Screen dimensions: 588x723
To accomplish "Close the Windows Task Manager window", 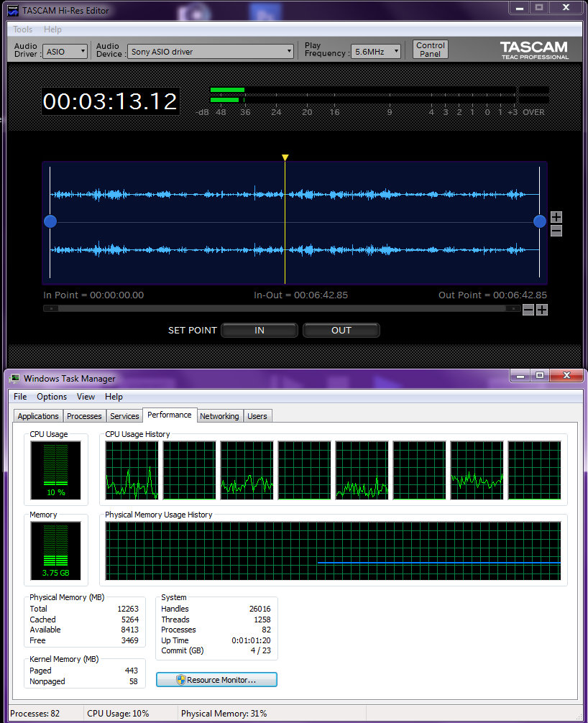I will point(566,376).
